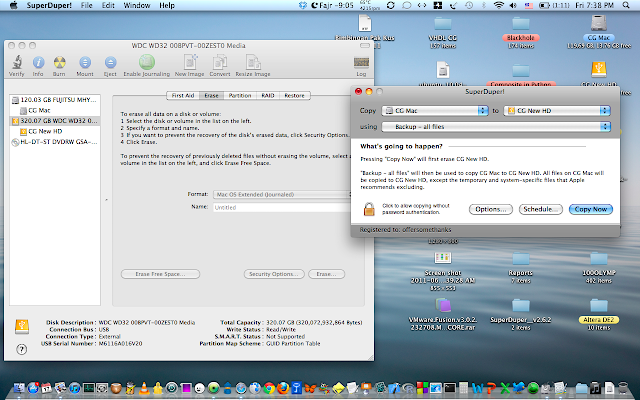Open Google Chrome from the Dock
This screenshot has height=400, width=640.
(x=269, y=388)
